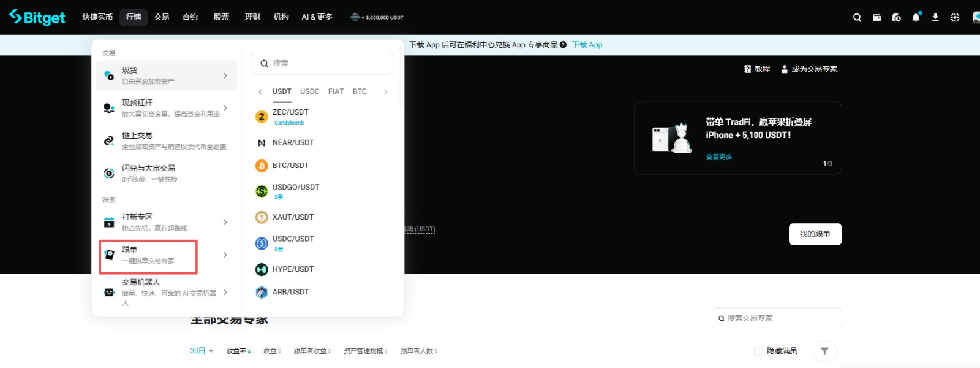Open the 机构 menu
The height and width of the screenshot is (368, 980).
pyautogui.click(x=281, y=17)
